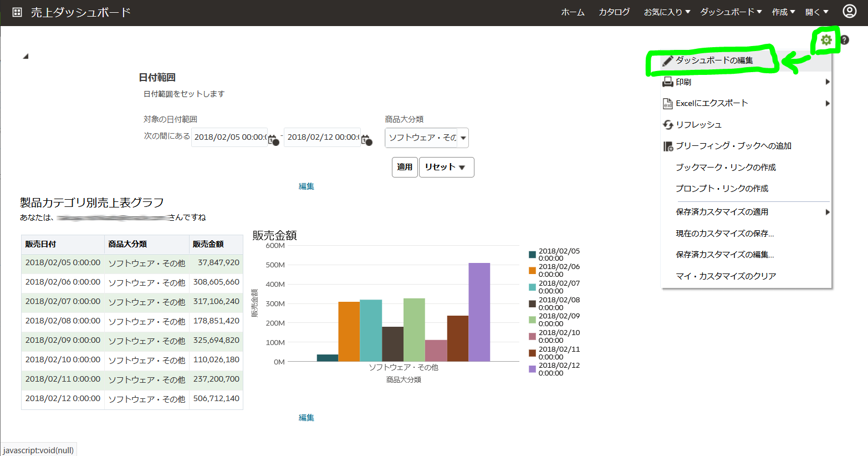Open the user account icon
Image resolution: width=868 pixels, height=456 pixels.
pos(849,11)
